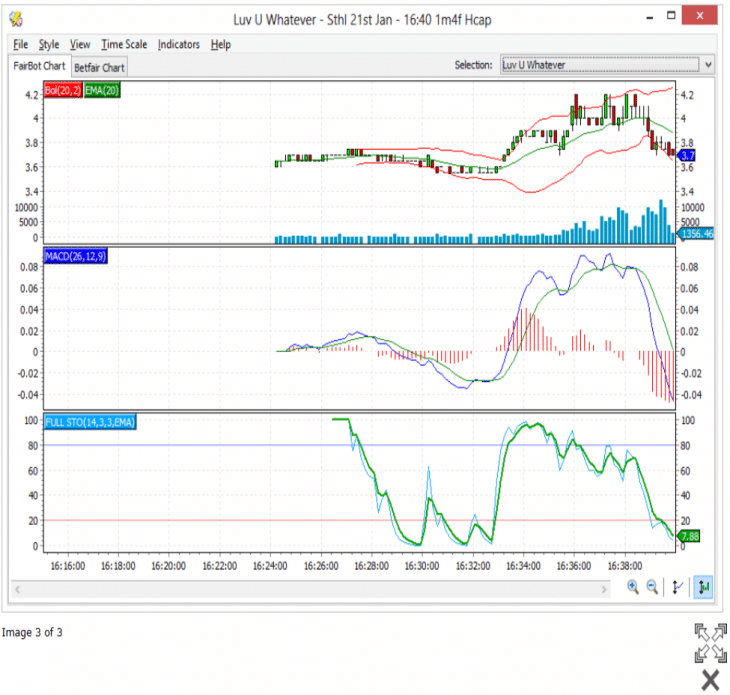Screen dimensions: 730x695
Task: Close the image viewer with the X icon
Action: coord(710,680)
